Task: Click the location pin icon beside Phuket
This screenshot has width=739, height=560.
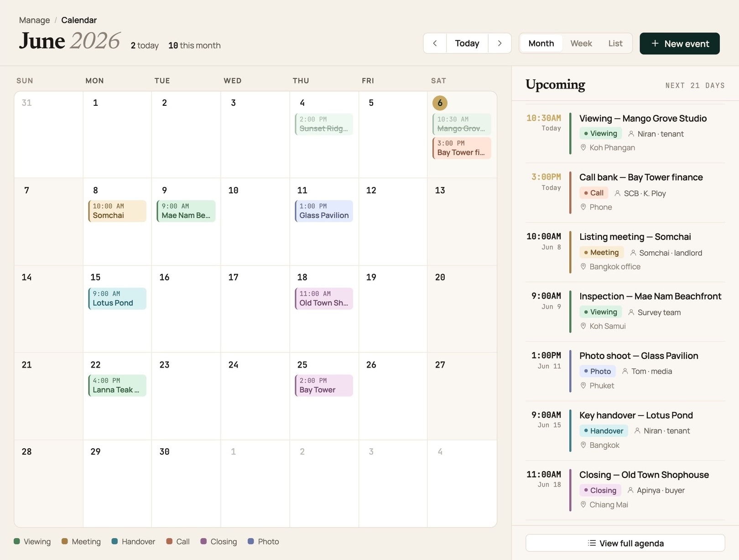Action: pos(583,385)
